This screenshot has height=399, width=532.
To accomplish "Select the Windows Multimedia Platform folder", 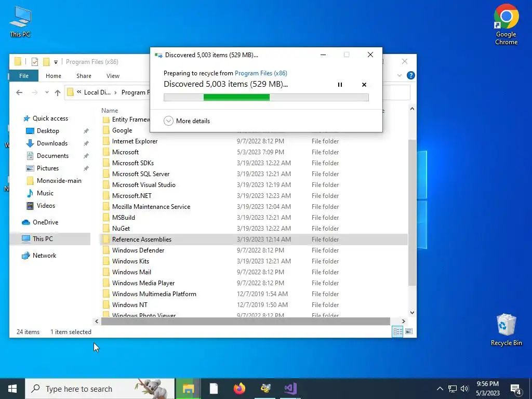I will point(154,294).
